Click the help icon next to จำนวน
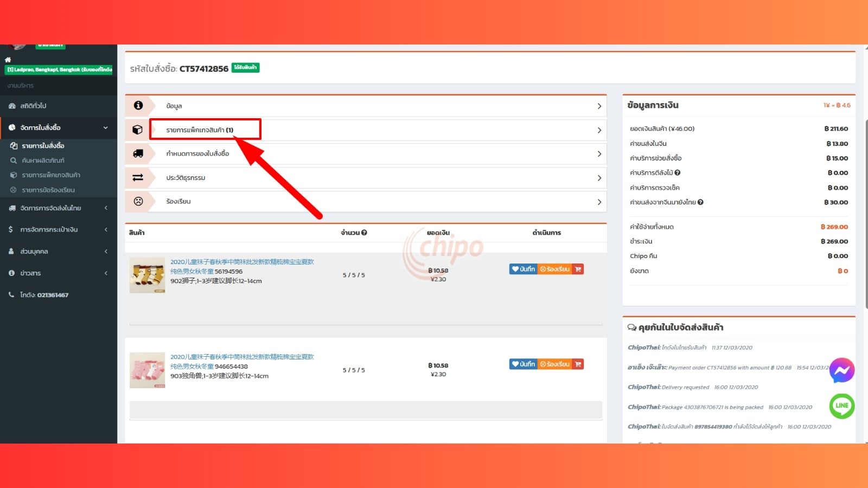Screen dimensions: 868x488 coord(364,233)
